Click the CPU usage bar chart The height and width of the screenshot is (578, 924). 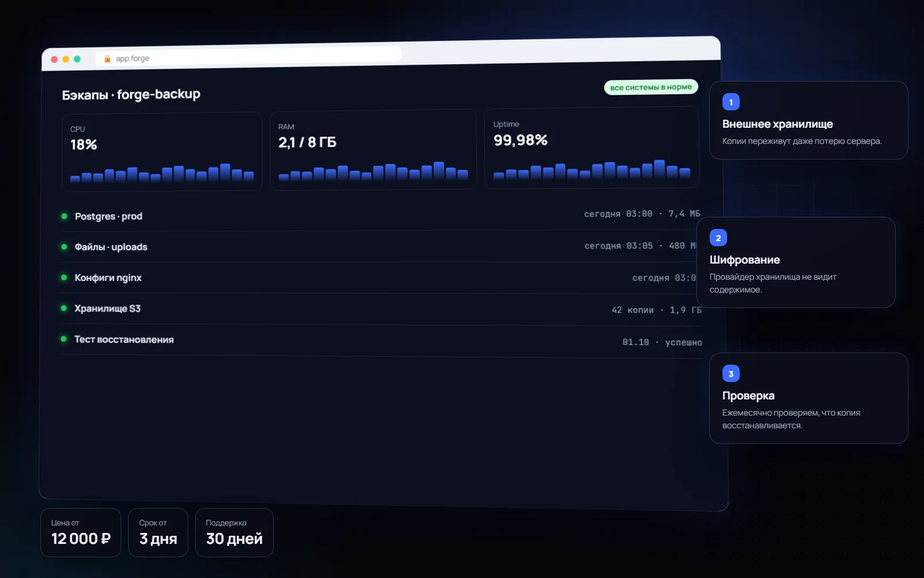(162, 173)
